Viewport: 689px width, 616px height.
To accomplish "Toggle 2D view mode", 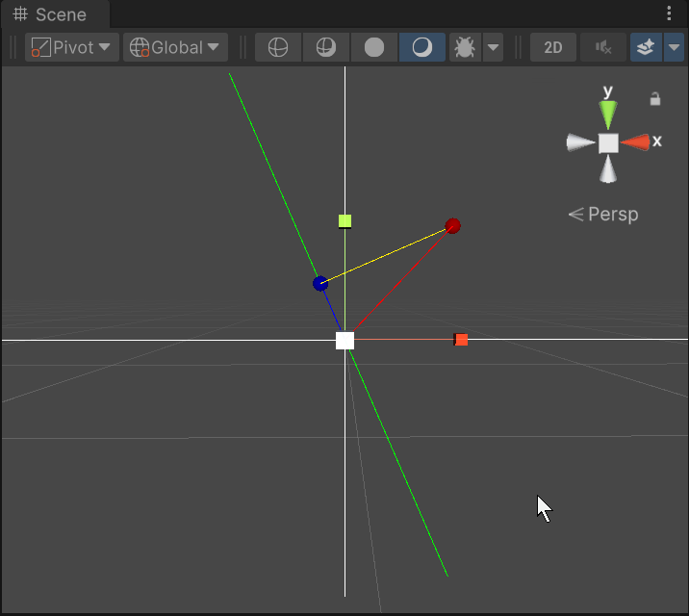I will coord(552,47).
